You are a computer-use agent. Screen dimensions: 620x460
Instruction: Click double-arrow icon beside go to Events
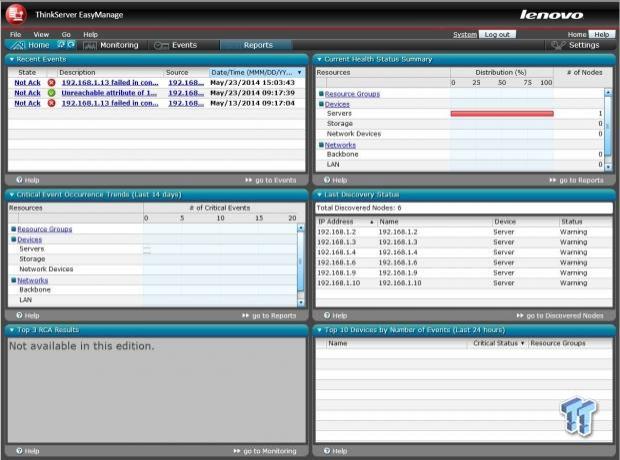point(248,180)
